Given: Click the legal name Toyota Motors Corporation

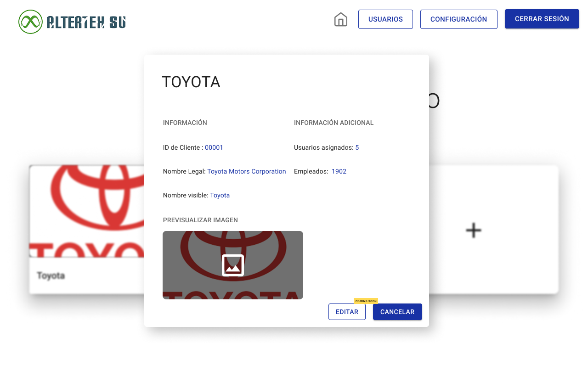Looking at the screenshot, I should 247,171.
